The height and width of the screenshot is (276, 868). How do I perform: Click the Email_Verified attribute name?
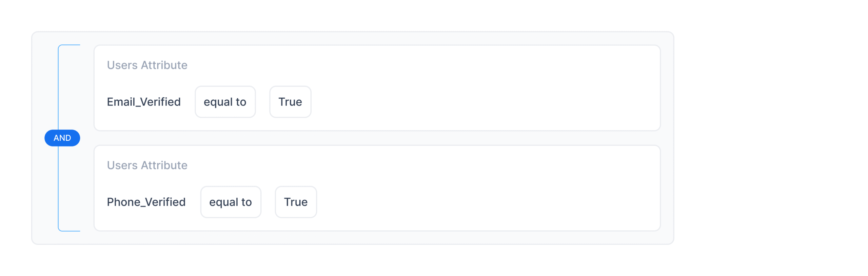tap(143, 102)
